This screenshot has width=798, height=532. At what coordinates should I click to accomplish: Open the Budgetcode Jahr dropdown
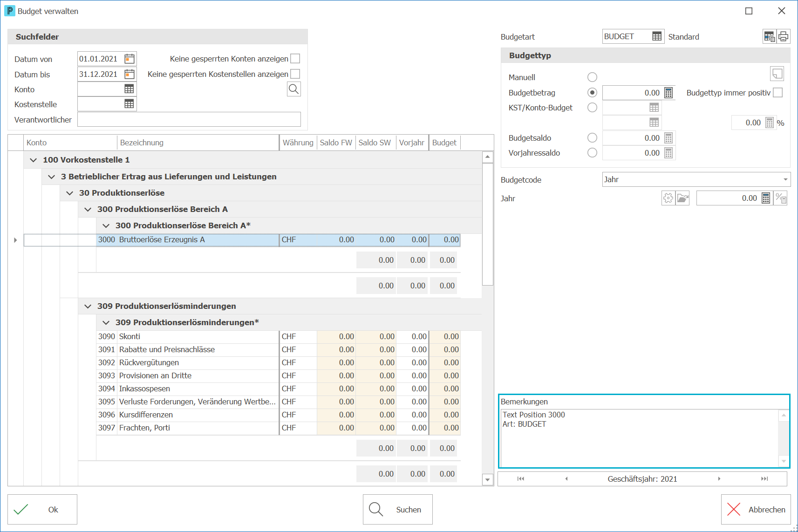pos(785,179)
